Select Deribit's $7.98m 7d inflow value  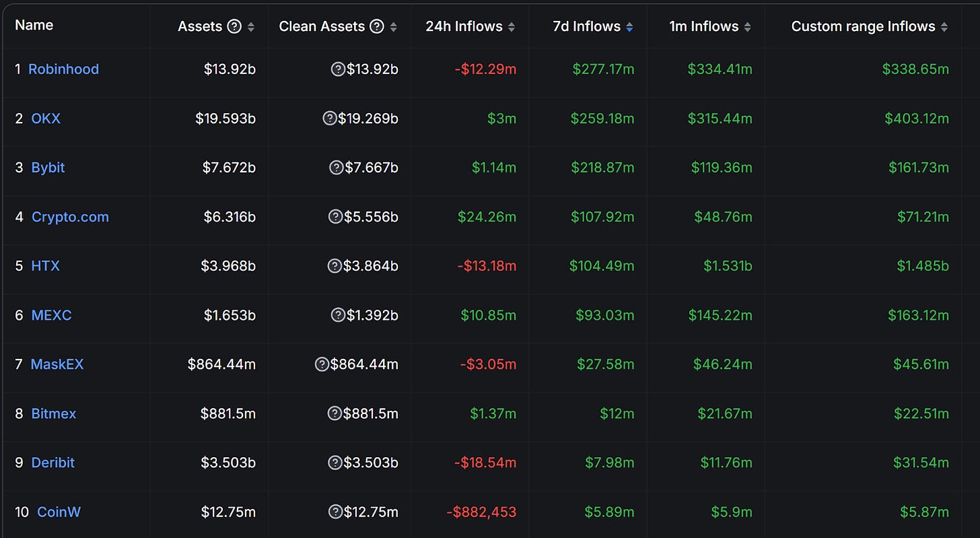point(608,462)
